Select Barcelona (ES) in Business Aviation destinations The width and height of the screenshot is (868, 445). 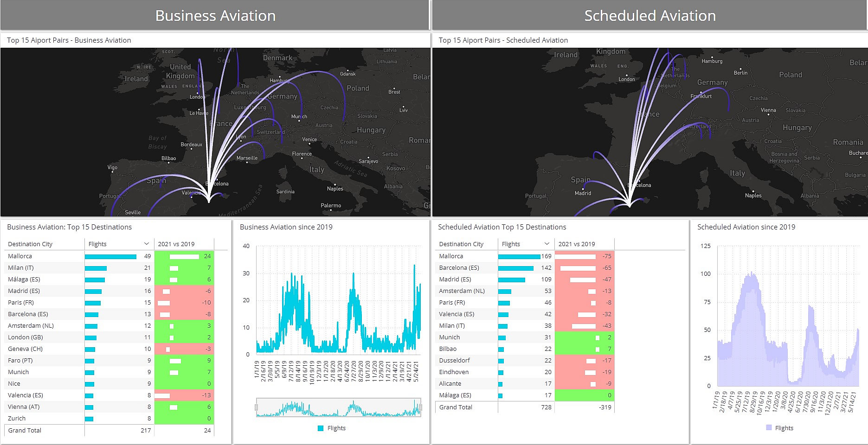coord(28,314)
